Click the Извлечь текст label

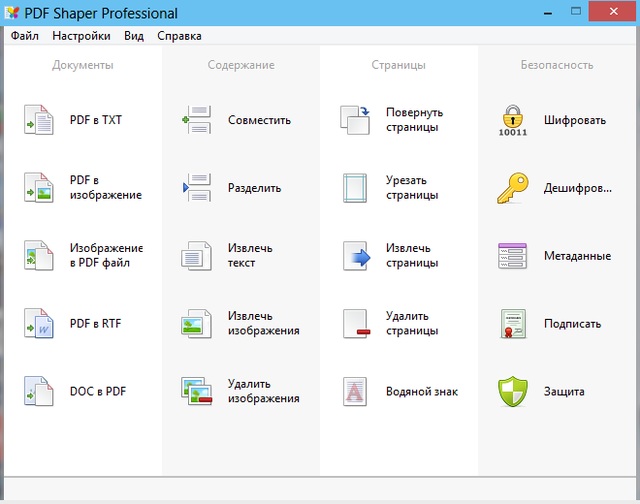pos(250,255)
